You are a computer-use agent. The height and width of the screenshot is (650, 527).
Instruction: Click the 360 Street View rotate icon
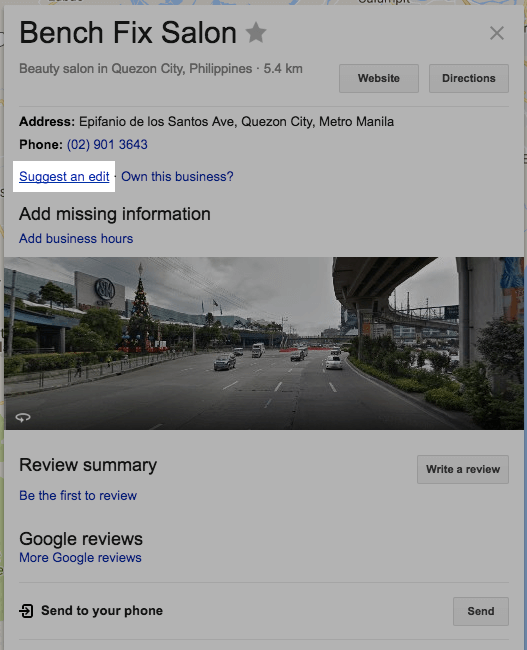click(x=23, y=417)
